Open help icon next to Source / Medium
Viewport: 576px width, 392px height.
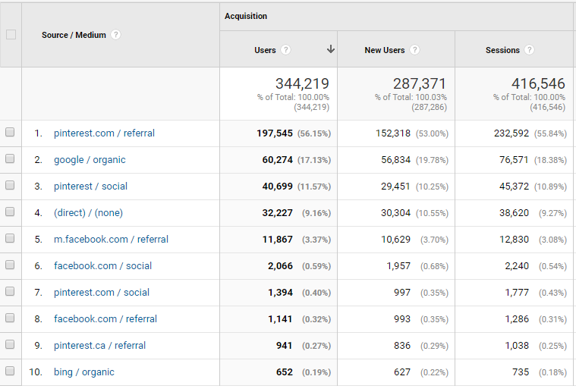(115, 35)
